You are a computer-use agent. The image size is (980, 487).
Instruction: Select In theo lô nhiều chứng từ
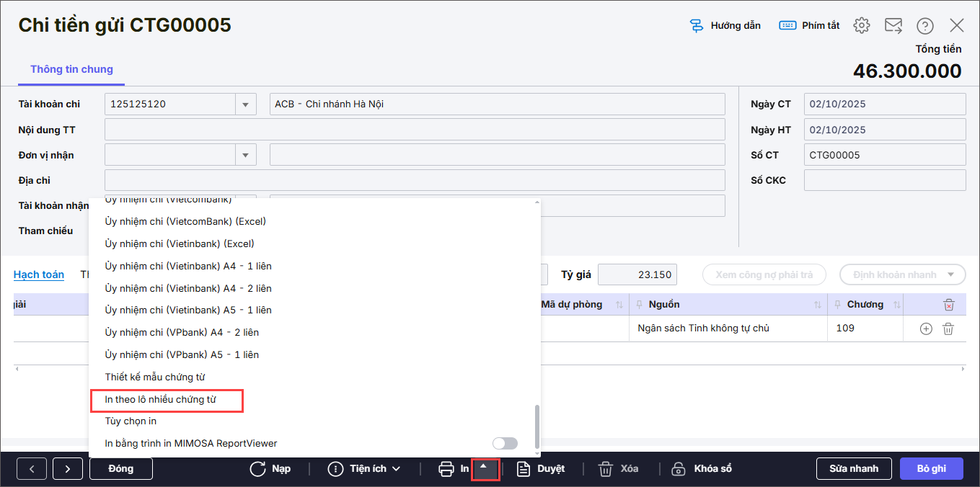click(161, 399)
